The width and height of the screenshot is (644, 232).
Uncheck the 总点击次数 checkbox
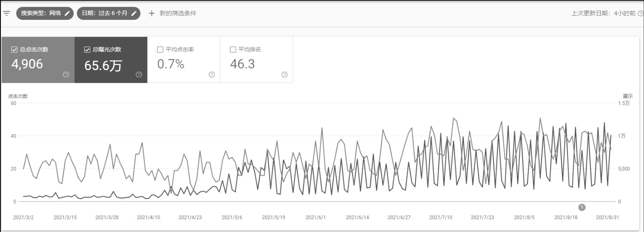pyautogui.click(x=14, y=49)
